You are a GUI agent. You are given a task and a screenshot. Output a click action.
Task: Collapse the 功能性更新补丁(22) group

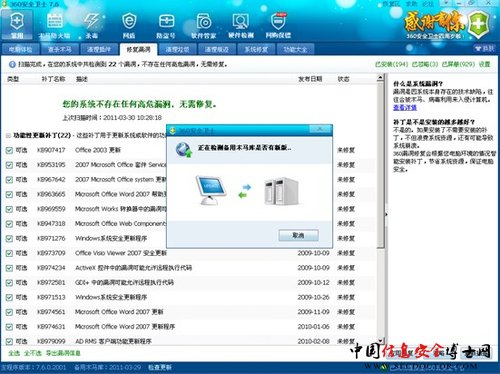coord(8,136)
